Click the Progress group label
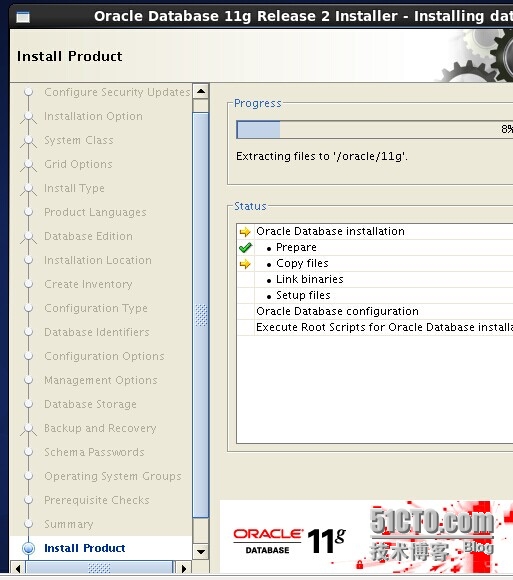 pos(258,103)
